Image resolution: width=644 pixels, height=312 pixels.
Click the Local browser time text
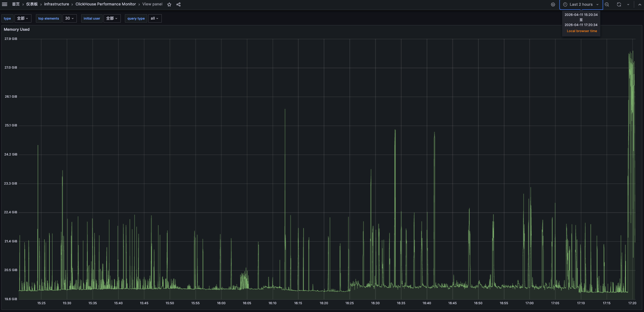coord(582,31)
